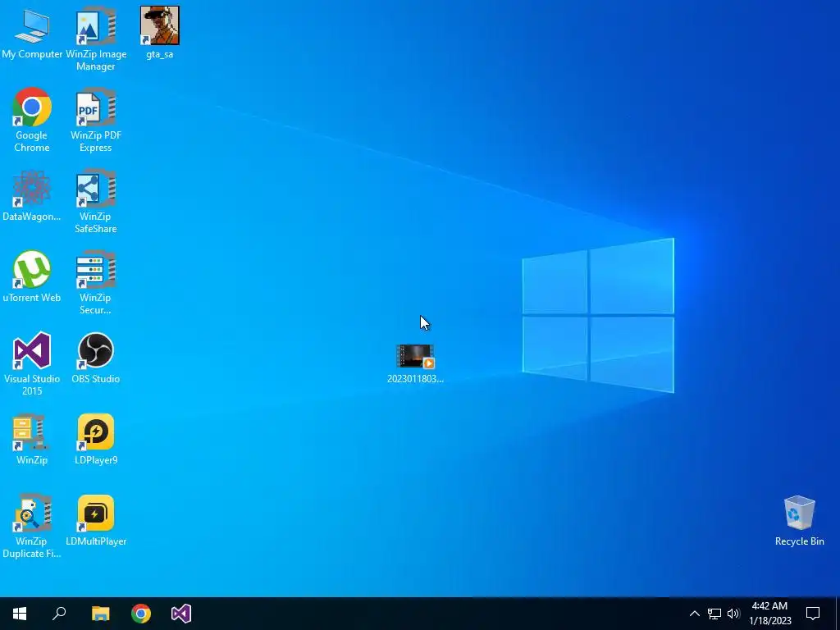Open taskbar Search magnifier
Viewport: 840px width, 630px height.
click(59, 614)
